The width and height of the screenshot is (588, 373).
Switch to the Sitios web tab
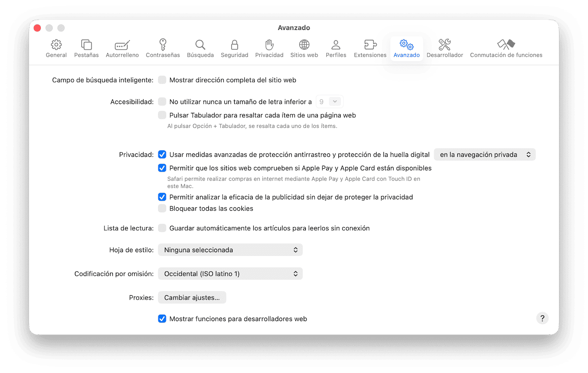(x=304, y=49)
